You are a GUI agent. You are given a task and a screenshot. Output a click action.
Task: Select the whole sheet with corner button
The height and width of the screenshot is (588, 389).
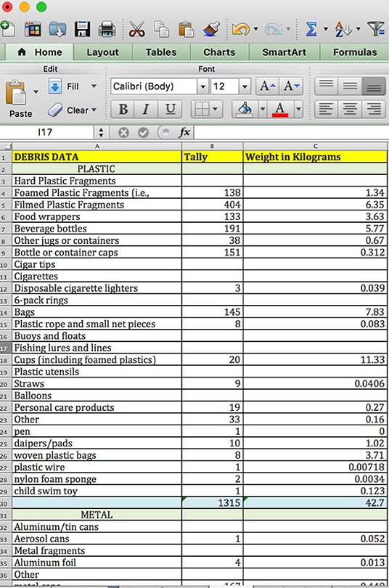click(x=6, y=147)
